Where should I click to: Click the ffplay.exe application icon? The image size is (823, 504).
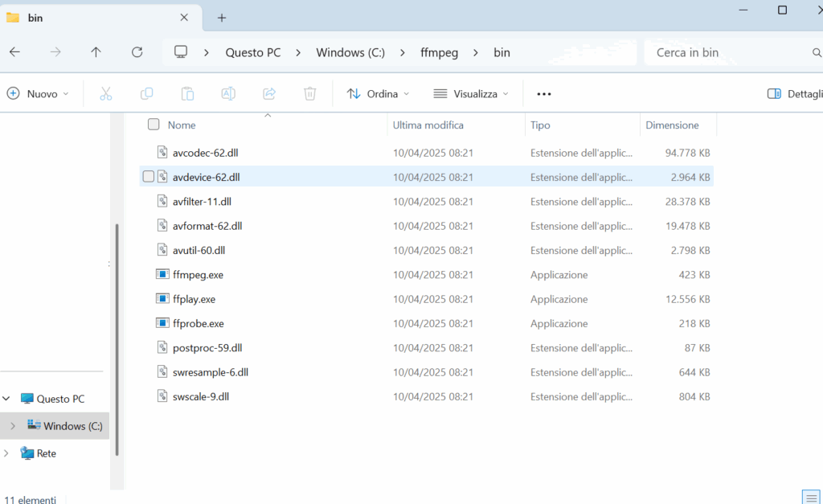(162, 298)
